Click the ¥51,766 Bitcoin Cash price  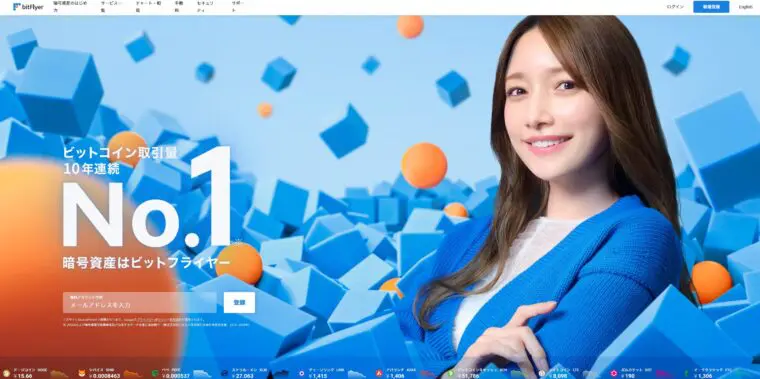click(x=468, y=376)
